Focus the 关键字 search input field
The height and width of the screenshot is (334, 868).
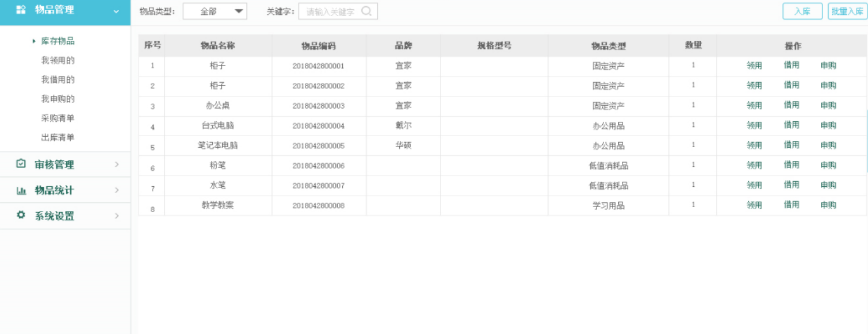tap(330, 11)
